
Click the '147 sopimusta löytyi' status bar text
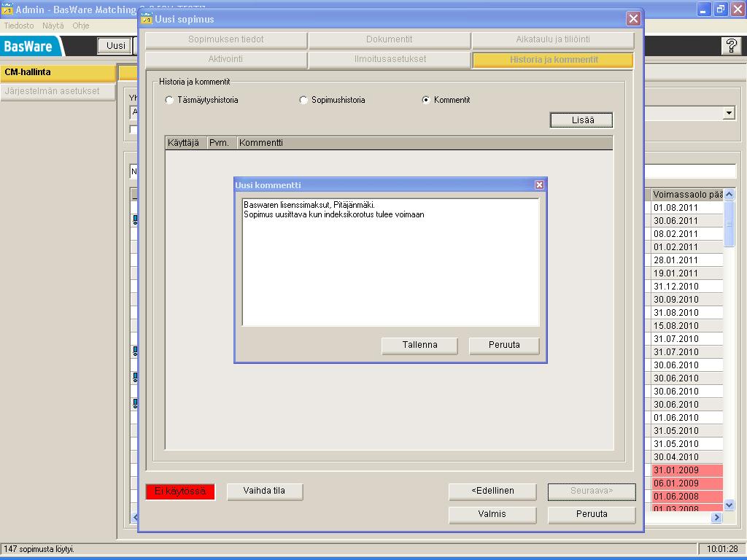point(39,549)
